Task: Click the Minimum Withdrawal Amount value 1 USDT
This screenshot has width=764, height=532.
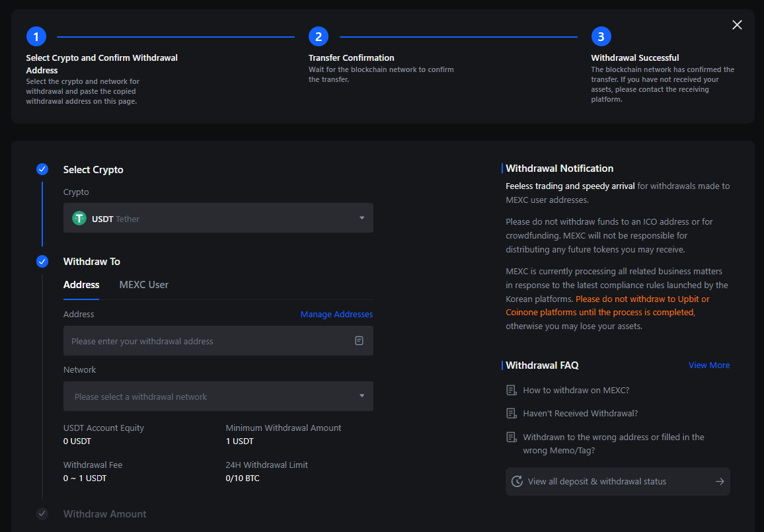Action: pyautogui.click(x=240, y=441)
